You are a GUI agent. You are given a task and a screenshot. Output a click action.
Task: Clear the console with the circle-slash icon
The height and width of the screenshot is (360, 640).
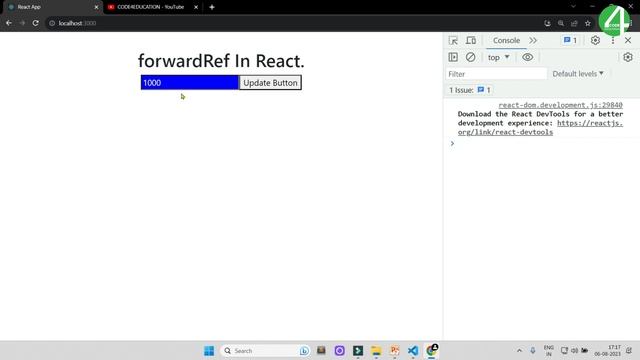point(470,57)
